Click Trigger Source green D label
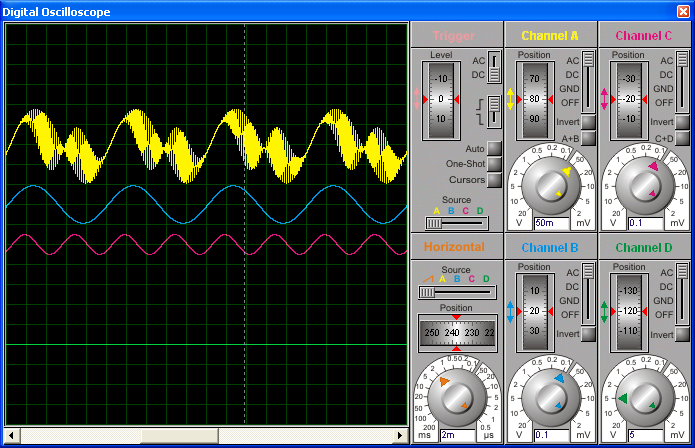Viewport: 695px width, 448px height. (480, 211)
